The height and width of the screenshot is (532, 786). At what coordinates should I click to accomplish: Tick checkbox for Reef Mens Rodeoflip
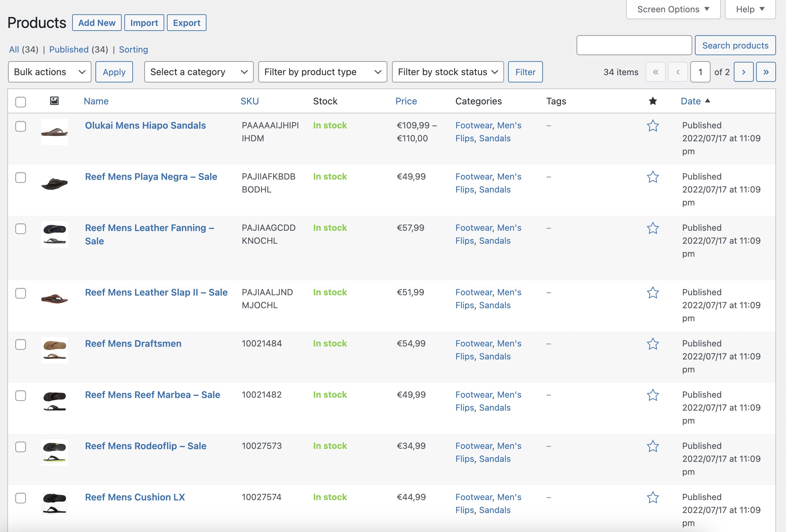click(x=21, y=447)
